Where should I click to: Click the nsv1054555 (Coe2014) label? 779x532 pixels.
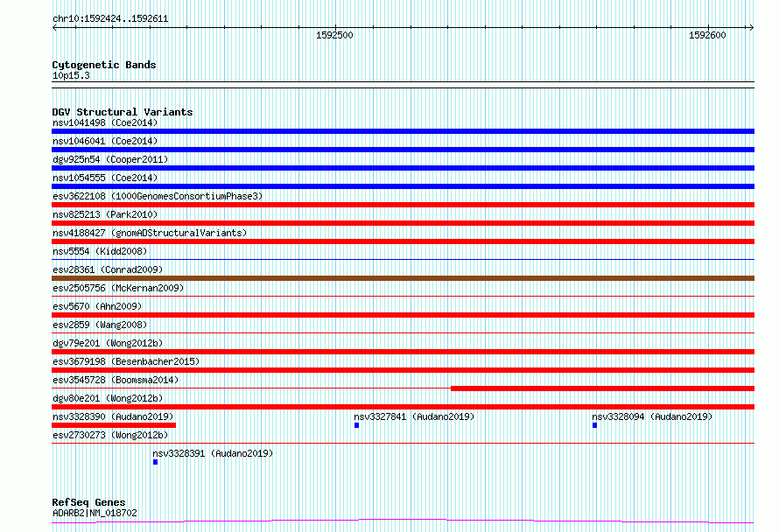tap(105, 178)
